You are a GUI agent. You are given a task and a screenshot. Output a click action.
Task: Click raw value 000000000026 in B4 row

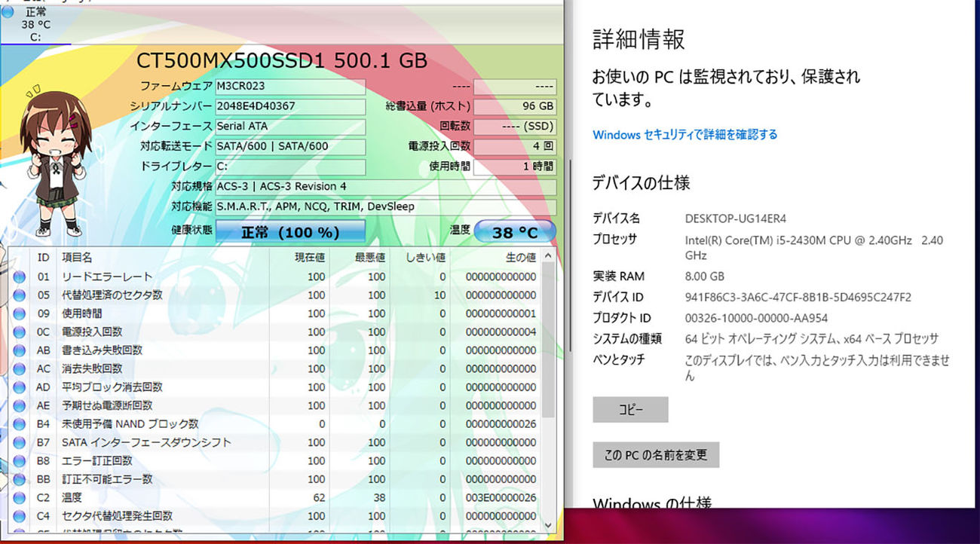click(x=501, y=424)
